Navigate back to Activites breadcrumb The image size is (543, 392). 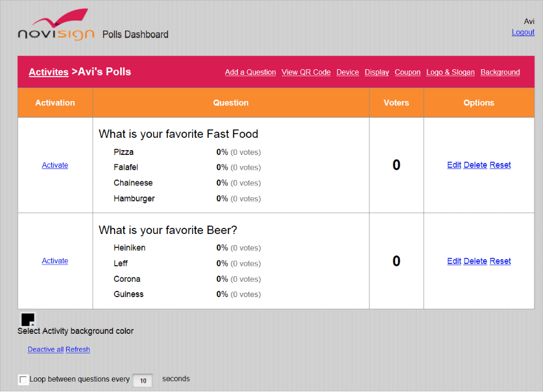[48, 72]
